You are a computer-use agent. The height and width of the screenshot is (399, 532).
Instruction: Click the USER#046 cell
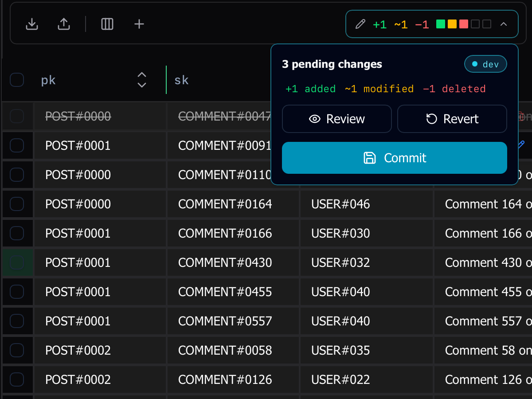coord(366,204)
